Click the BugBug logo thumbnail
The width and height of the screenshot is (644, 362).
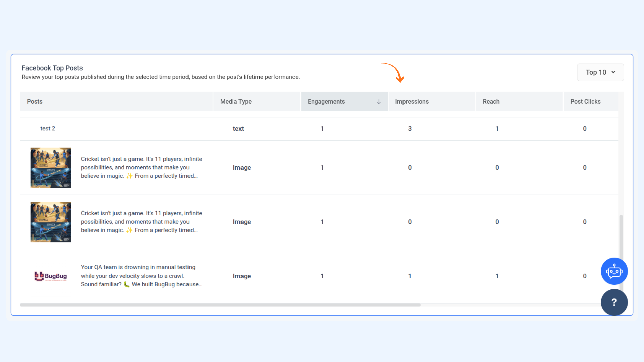click(51, 276)
